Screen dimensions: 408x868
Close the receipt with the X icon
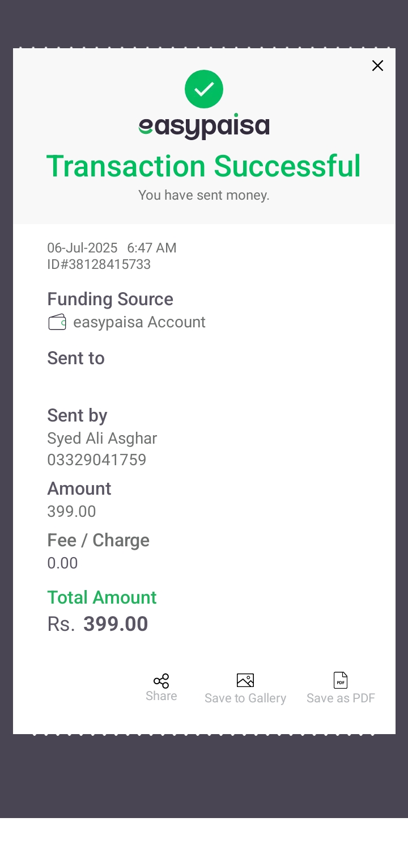[x=377, y=66]
